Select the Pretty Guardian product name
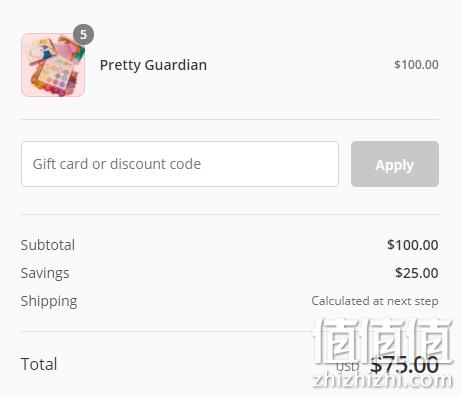The height and width of the screenshot is (397, 462). 153,65
